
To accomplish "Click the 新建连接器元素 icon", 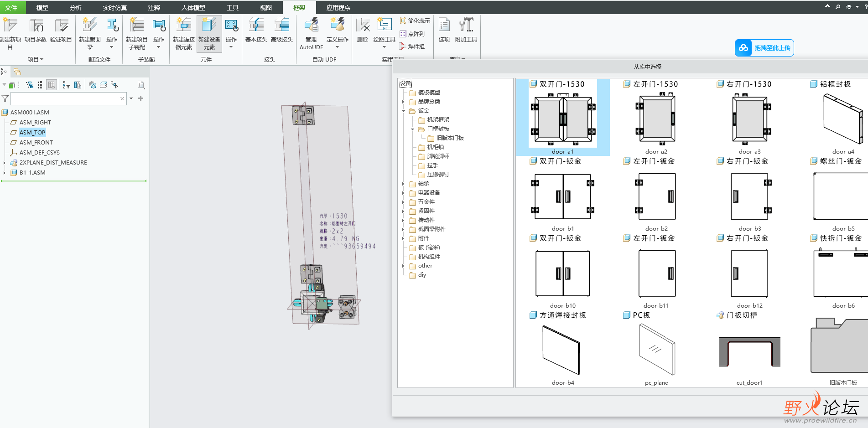I will pos(183,33).
